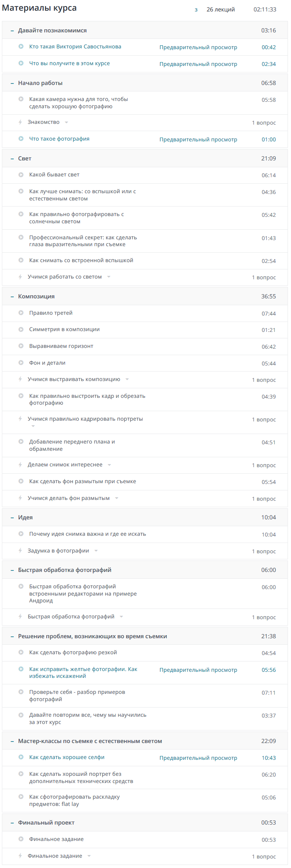Click play icon beside "Как сделать хорошее селфи"
The image size is (291, 868).
[21, 757]
